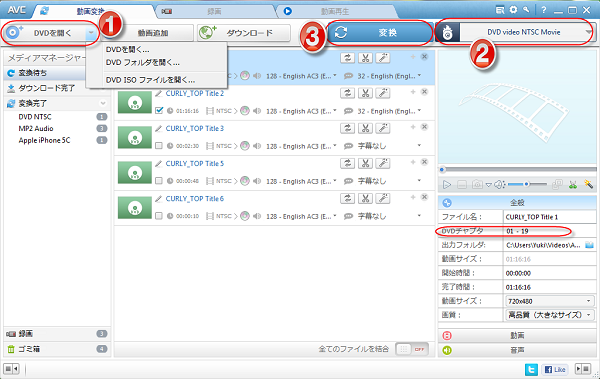This screenshot has width=600, height=379.
Task: Start conversion with the 変換 button
Action: tap(380, 33)
